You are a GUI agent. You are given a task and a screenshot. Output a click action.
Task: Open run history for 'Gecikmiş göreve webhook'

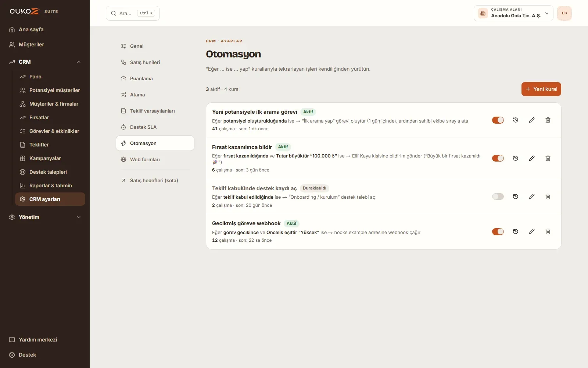click(x=516, y=231)
